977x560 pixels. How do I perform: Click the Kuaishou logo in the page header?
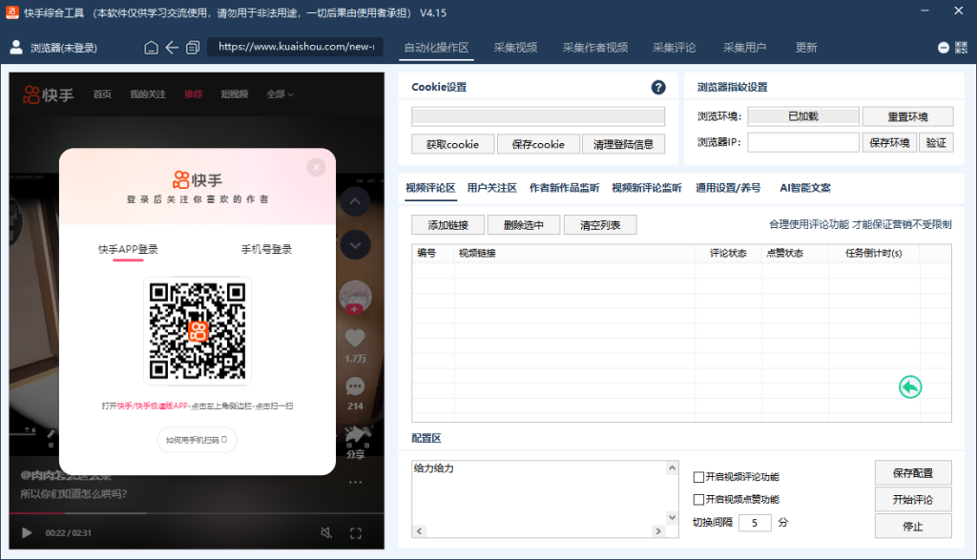coord(48,94)
